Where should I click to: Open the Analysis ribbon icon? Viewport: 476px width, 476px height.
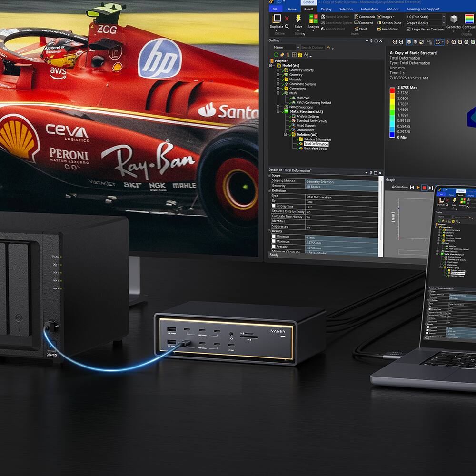[313, 19]
